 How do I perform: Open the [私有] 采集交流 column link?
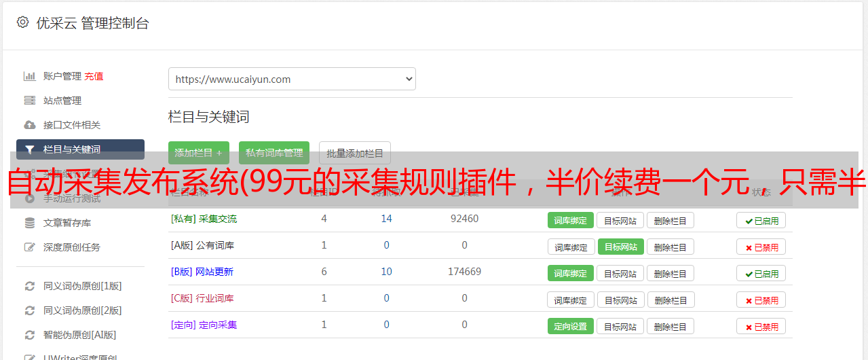coord(204,219)
